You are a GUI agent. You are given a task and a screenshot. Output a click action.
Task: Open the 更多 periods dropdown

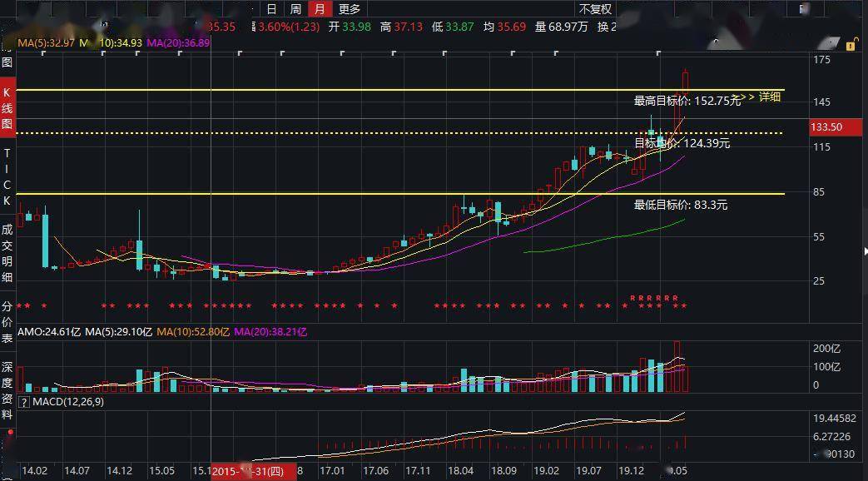point(350,9)
